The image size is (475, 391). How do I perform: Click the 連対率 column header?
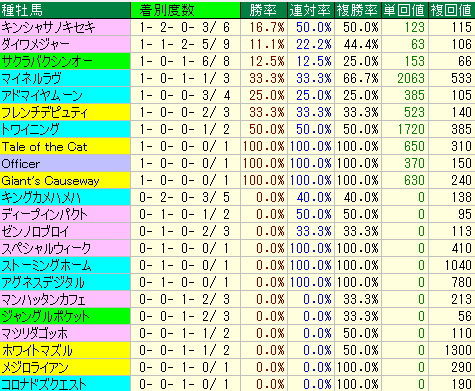coord(311,10)
